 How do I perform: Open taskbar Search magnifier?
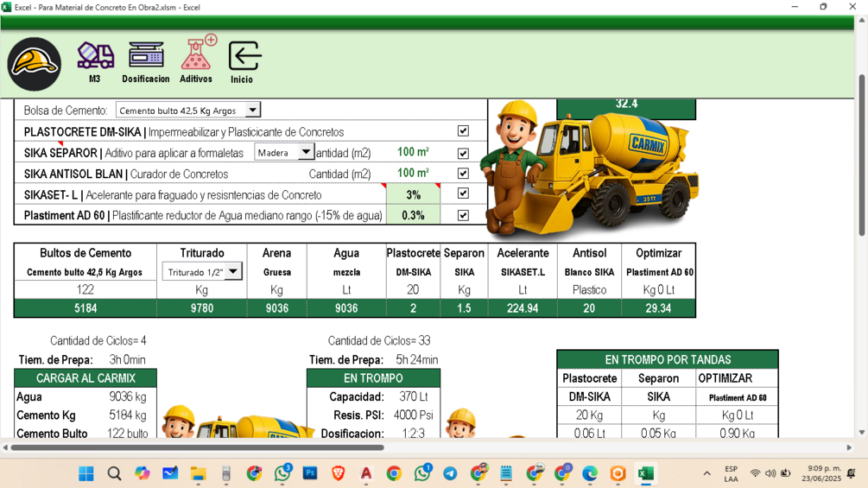pos(115,473)
